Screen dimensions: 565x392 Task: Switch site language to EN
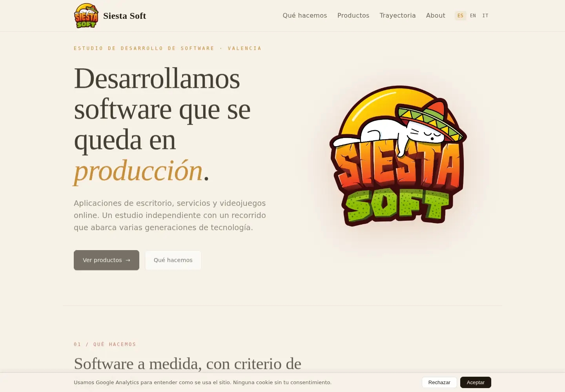[x=473, y=16]
